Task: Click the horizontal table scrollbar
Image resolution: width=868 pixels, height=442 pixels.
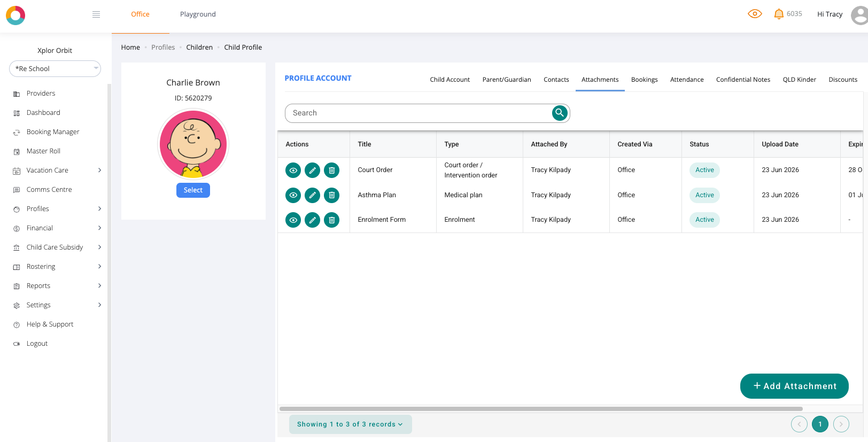Action: [540, 409]
